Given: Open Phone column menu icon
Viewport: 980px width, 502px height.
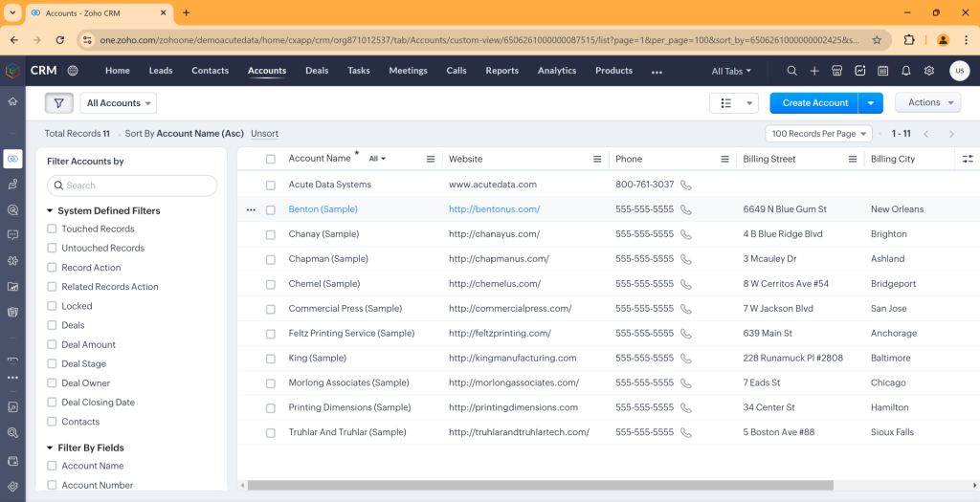Looking at the screenshot, I should [725, 160].
